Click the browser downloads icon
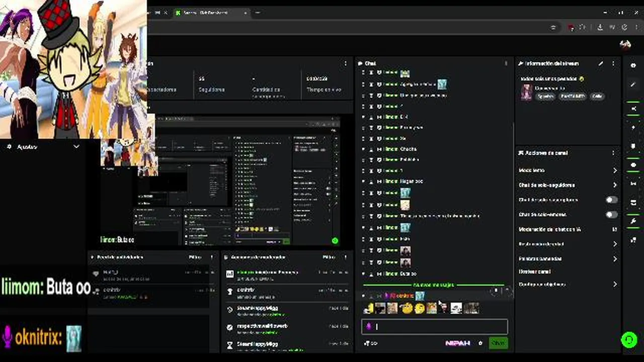The height and width of the screenshot is (362, 644). tap(600, 27)
